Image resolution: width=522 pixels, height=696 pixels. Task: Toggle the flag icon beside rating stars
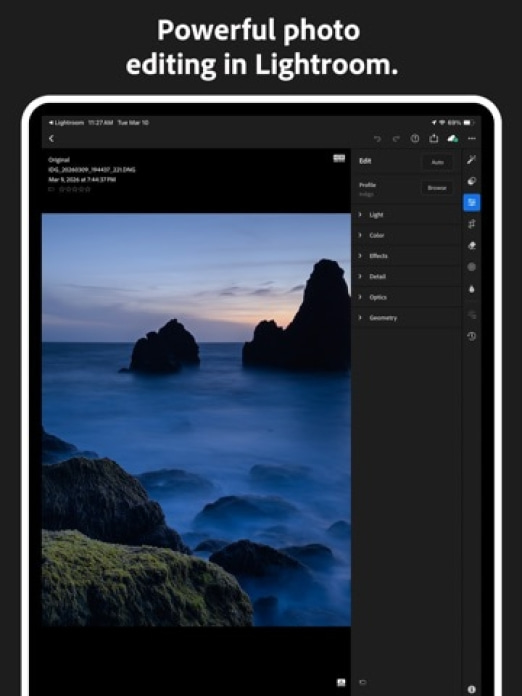[51, 189]
